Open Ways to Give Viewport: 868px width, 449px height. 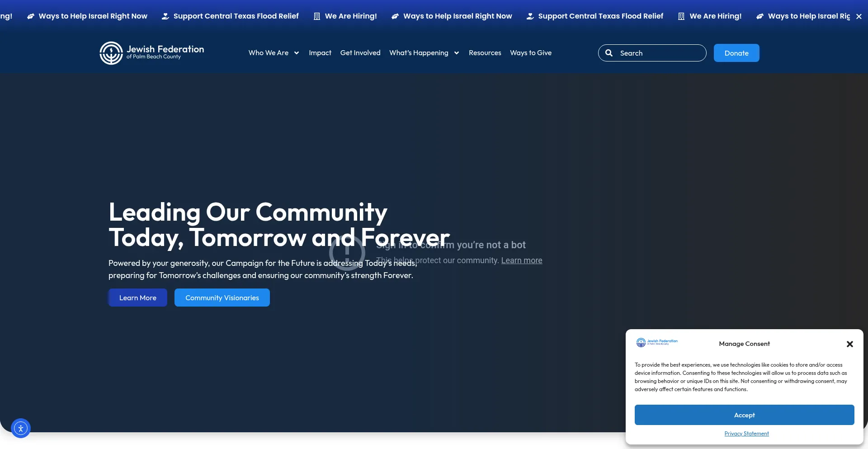point(531,53)
